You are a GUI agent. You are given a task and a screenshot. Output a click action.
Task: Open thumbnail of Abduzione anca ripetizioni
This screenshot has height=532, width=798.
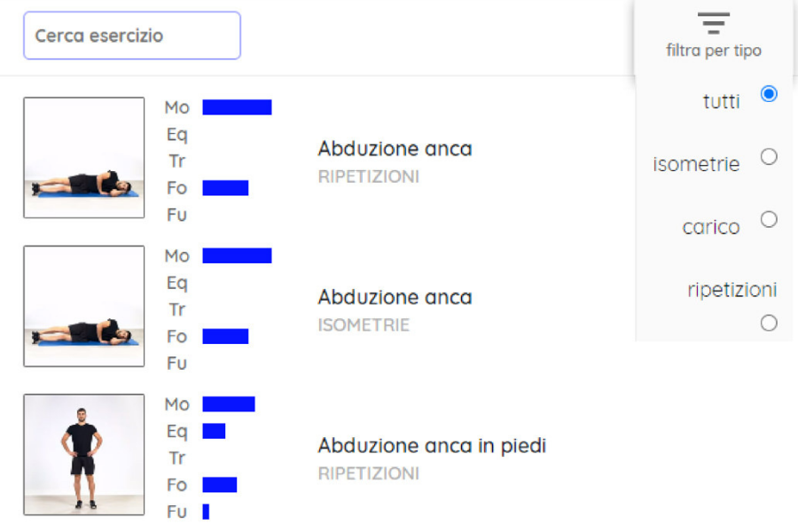tap(84, 158)
